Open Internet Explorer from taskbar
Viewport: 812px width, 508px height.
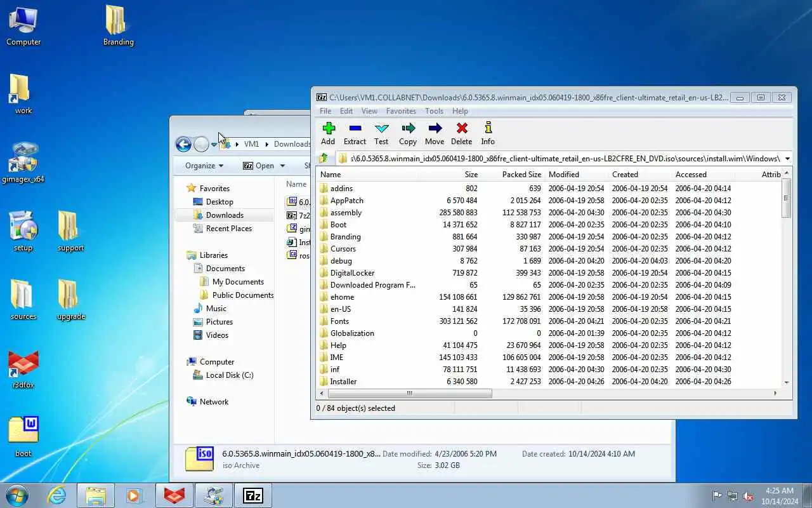tap(57, 495)
